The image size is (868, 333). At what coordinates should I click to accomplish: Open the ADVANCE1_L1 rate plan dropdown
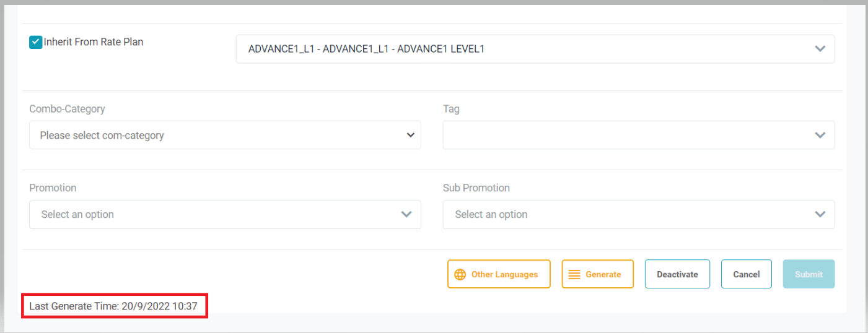click(527, 49)
